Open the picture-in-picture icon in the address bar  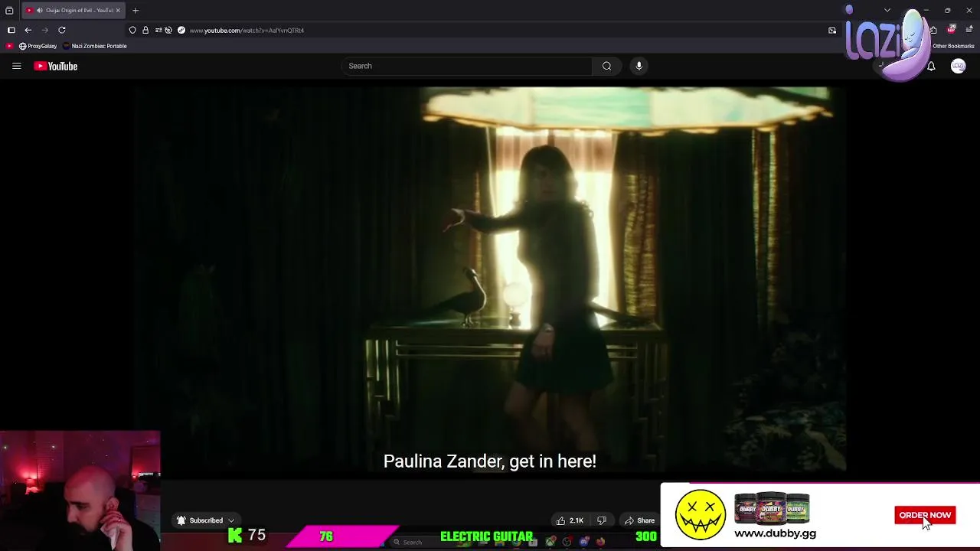(832, 30)
